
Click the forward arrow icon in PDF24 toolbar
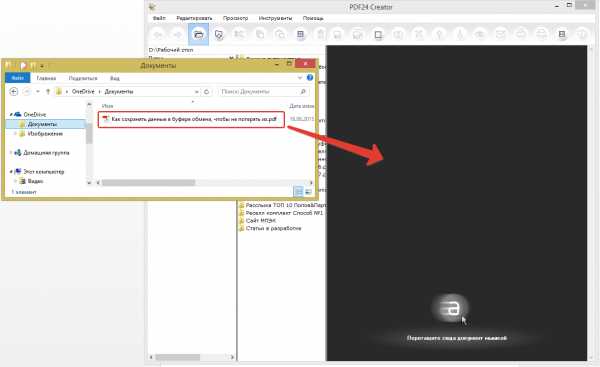178,35
